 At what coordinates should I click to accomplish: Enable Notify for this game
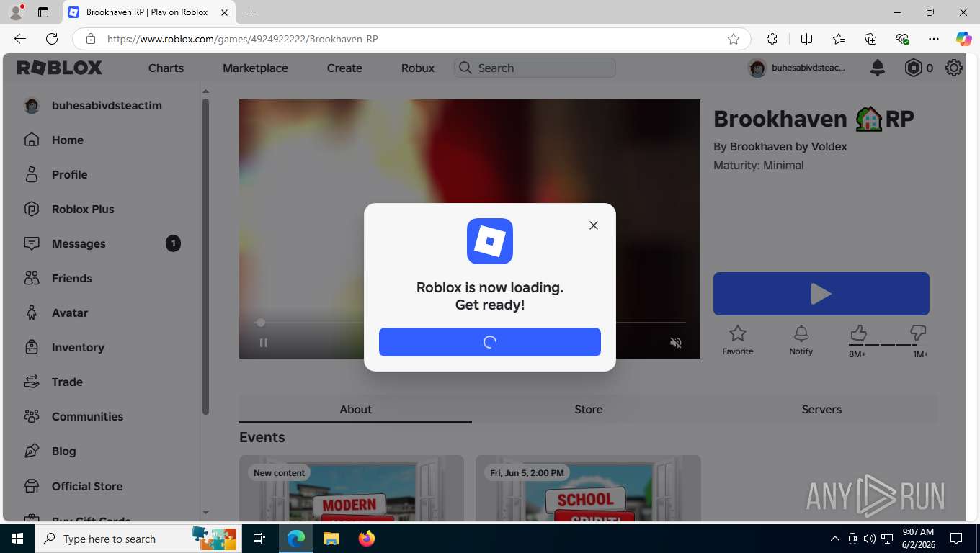tap(801, 339)
